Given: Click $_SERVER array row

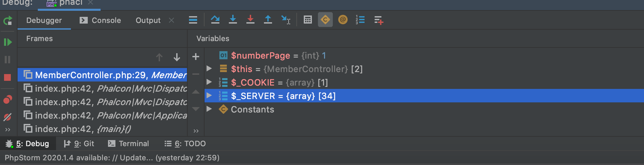Looking at the screenshot, I should click(x=424, y=96).
